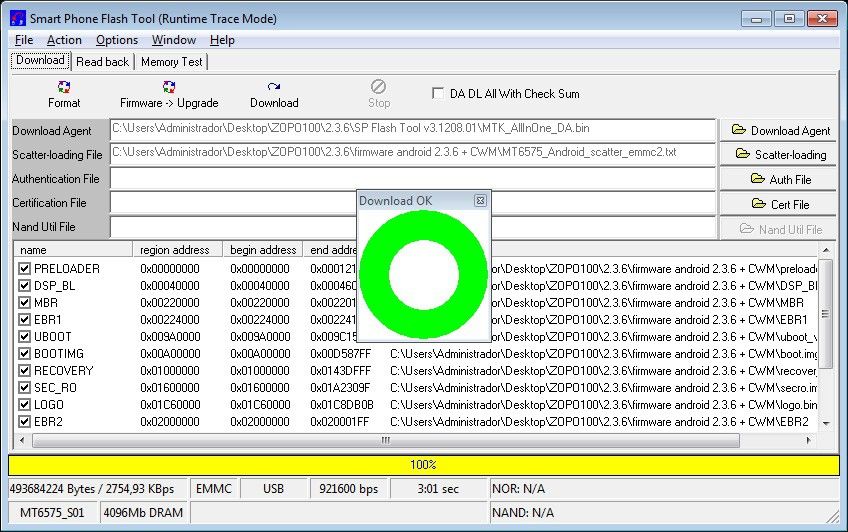Click the Scatter-loading File path field

[413, 154]
